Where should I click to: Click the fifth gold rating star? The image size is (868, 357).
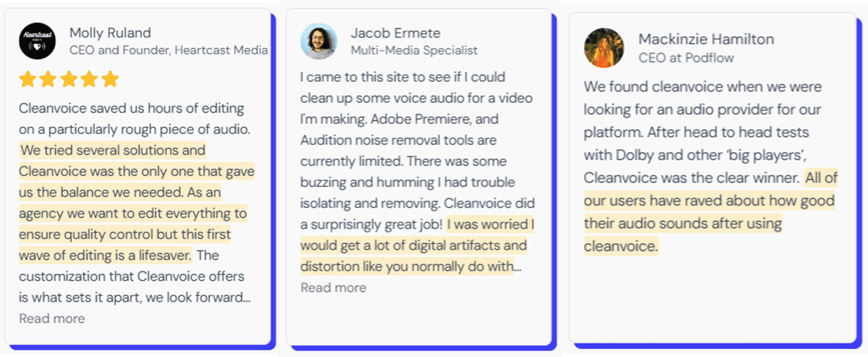(110, 79)
